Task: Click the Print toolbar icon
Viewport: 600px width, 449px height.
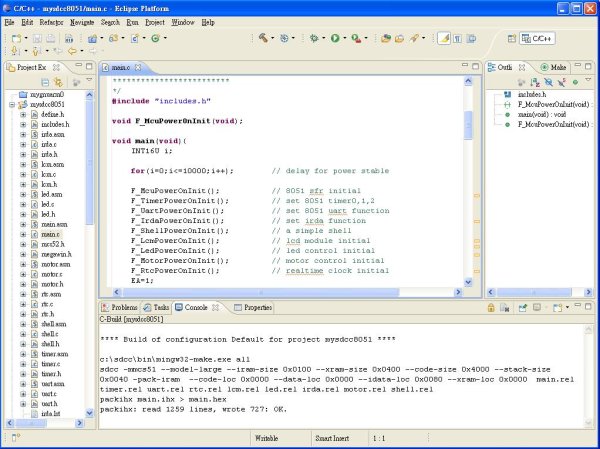Action: [50, 38]
